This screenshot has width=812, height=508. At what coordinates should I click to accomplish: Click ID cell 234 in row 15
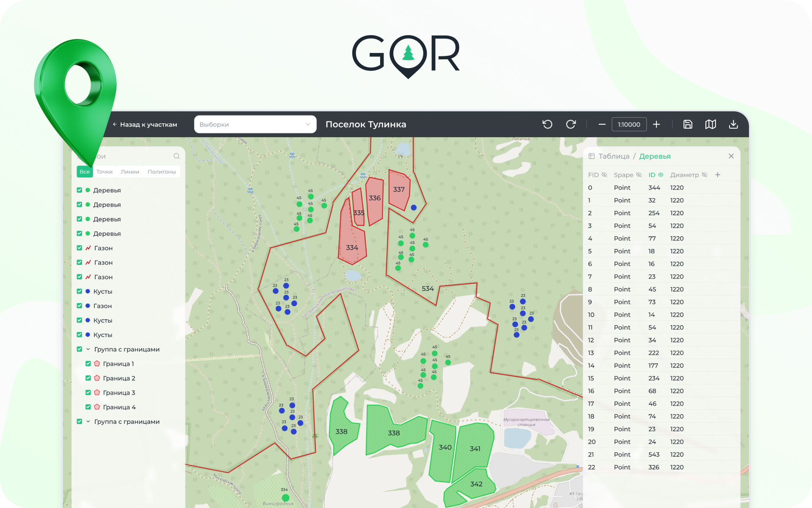tap(654, 378)
